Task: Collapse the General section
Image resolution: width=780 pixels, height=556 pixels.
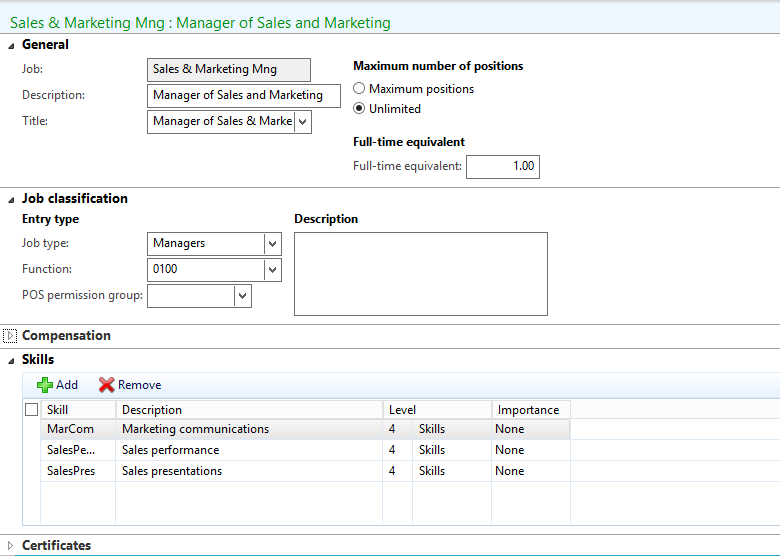Action: pyautogui.click(x=11, y=45)
